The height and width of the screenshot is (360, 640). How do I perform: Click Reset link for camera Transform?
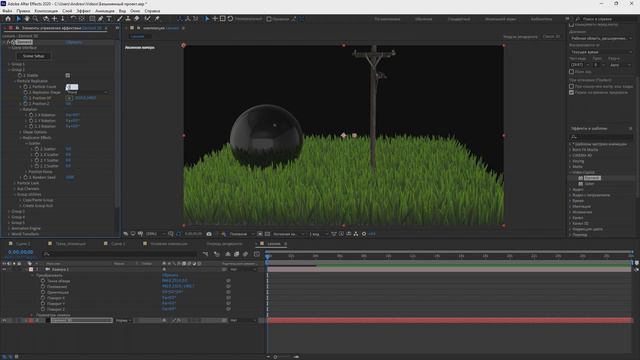click(x=170, y=276)
